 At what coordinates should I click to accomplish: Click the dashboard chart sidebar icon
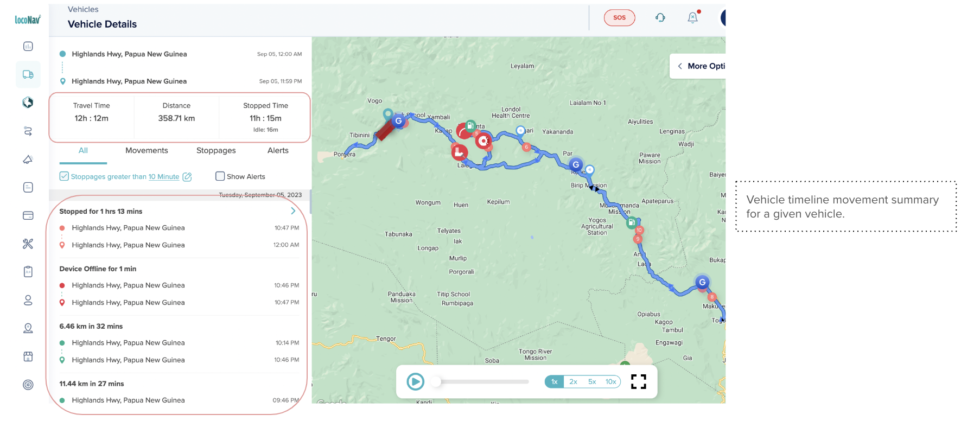[28, 47]
